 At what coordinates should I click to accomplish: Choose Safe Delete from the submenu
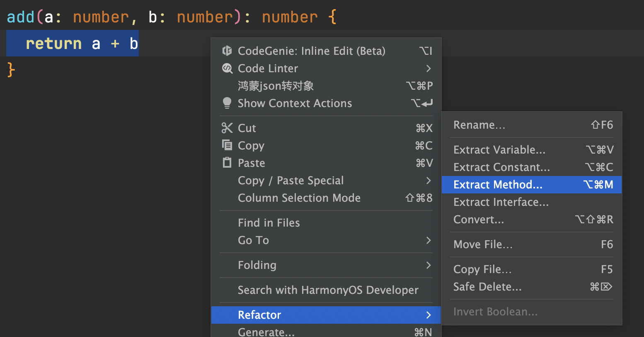pyautogui.click(x=487, y=287)
